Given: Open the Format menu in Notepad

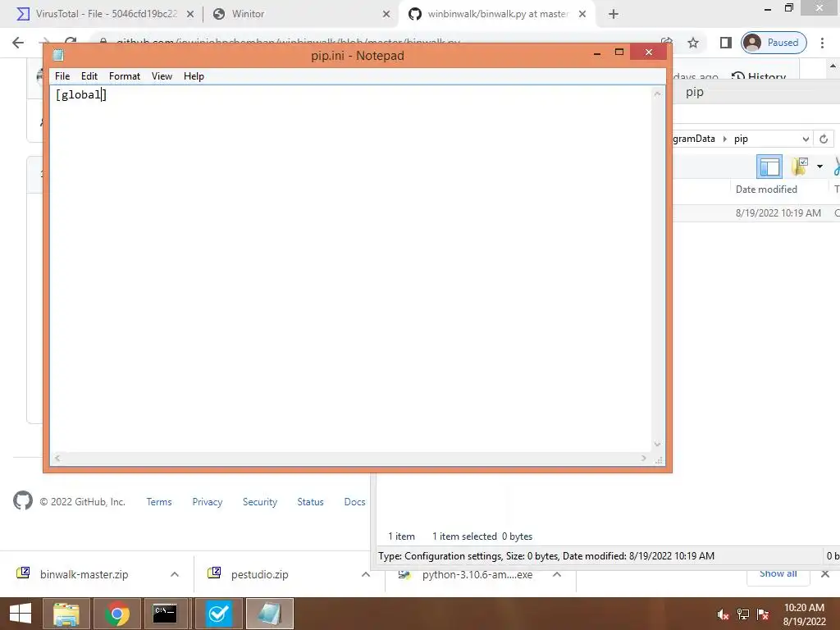Looking at the screenshot, I should click(x=125, y=76).
